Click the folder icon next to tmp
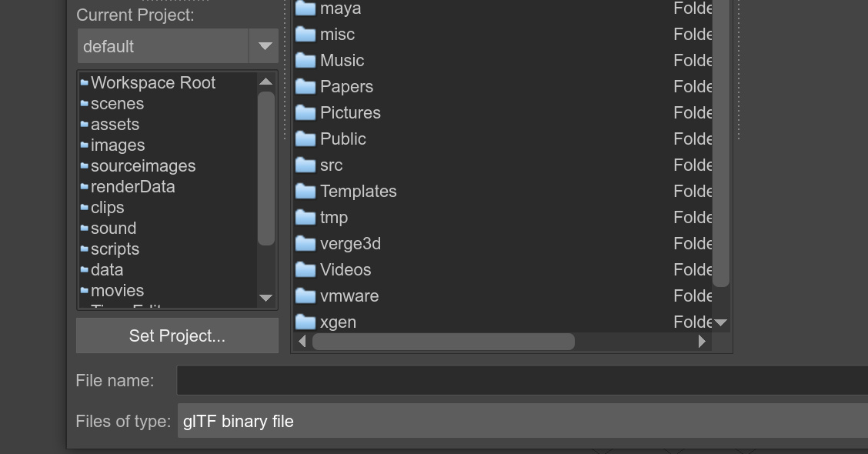 click(305, 217)
